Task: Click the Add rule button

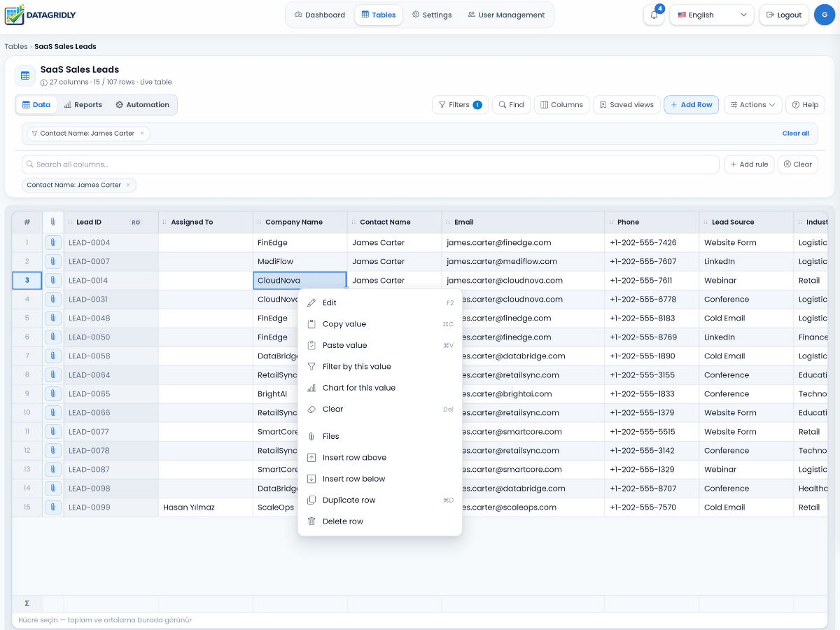Action: (x=748, y=164)
